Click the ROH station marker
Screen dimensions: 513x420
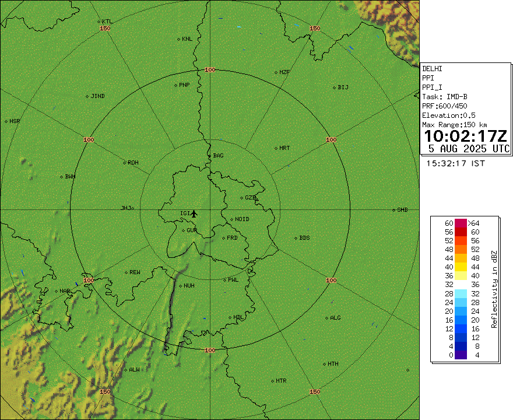pyautogui.click(x=124, y=162)
